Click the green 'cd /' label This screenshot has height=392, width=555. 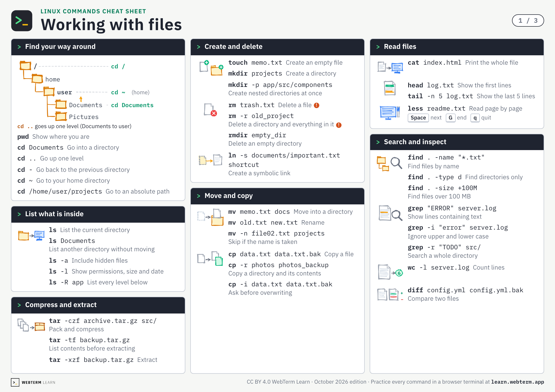(x=118, y=66)
